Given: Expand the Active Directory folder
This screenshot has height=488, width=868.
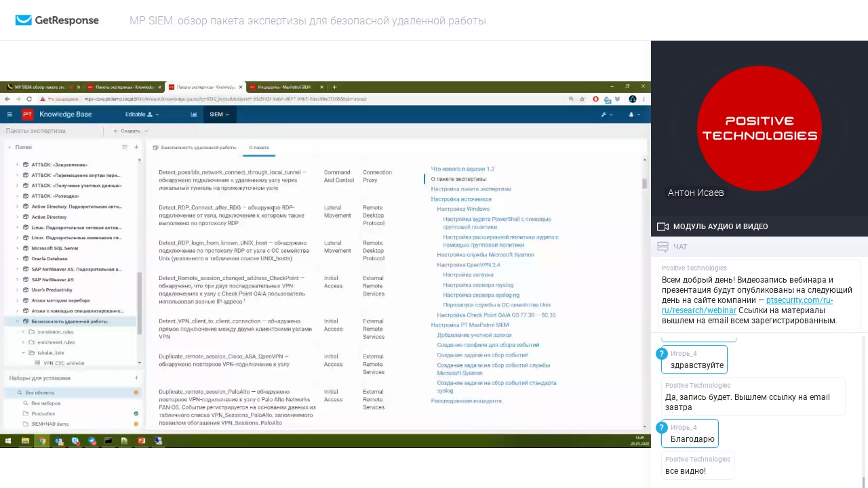Looking at the screenshot, I should coord(18,217).
